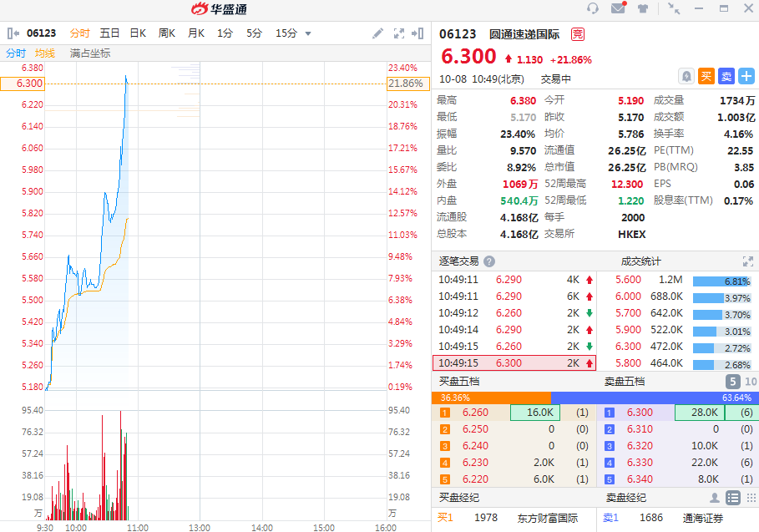This screenshot has height=532, width=759.
Task: Select the 五日 chart tab
Action: [x=109, y=33]
